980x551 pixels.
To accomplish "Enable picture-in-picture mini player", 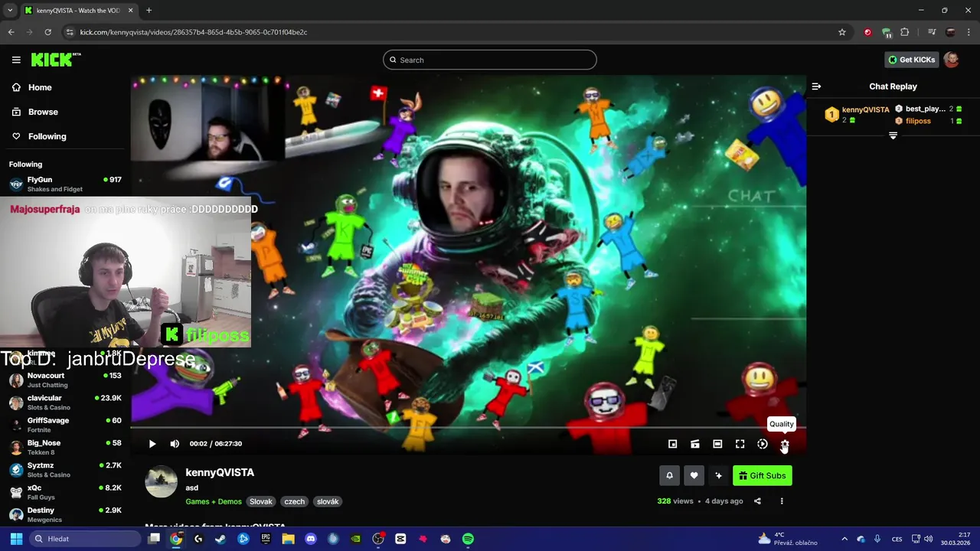I will [x=673, y=444].
